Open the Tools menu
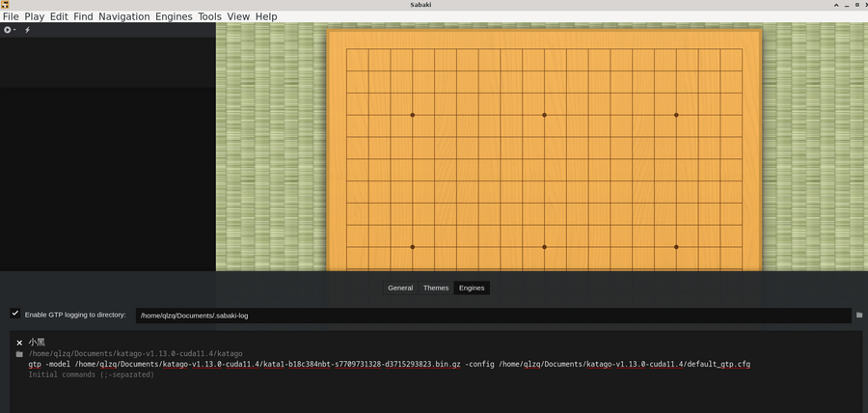The image size is (868, 413). tap(210, 16)
